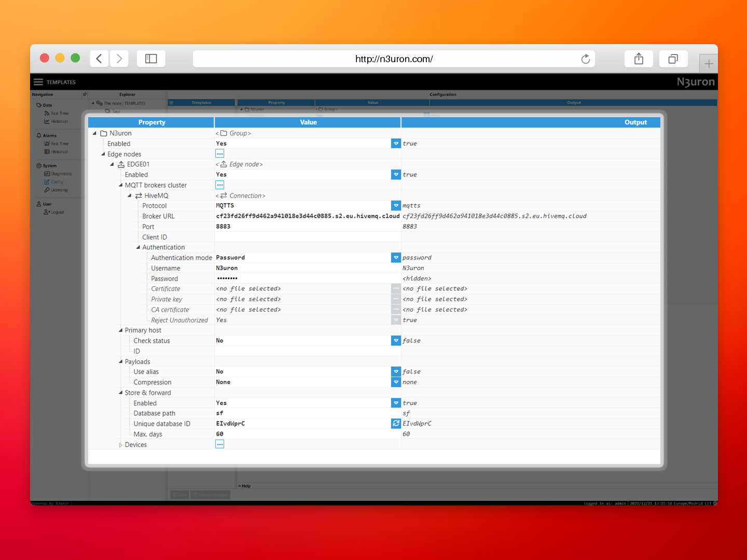Open the Devices ellipsis menu
The height and width of the screenshot is (560, 747).
[220, 444]
